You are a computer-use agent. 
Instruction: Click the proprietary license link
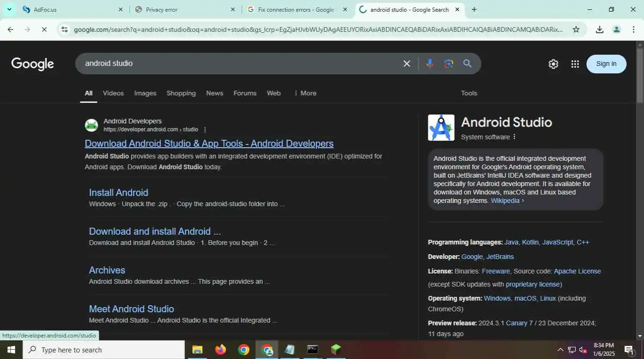(x=533, y=284)
